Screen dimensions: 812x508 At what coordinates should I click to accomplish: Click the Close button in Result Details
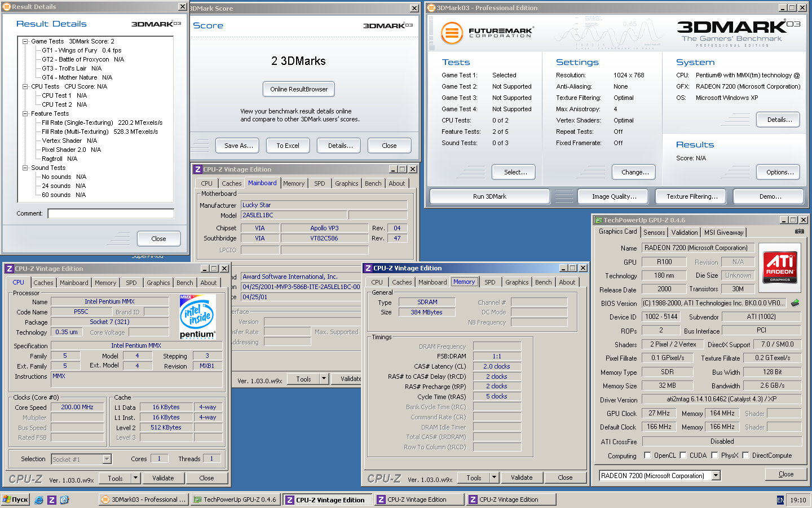pos(158,239)
